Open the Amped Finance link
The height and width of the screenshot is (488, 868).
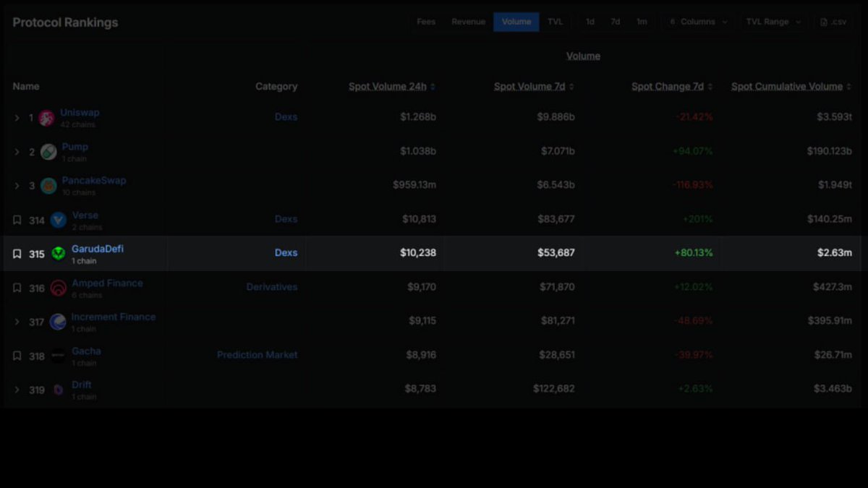[107, 283]
